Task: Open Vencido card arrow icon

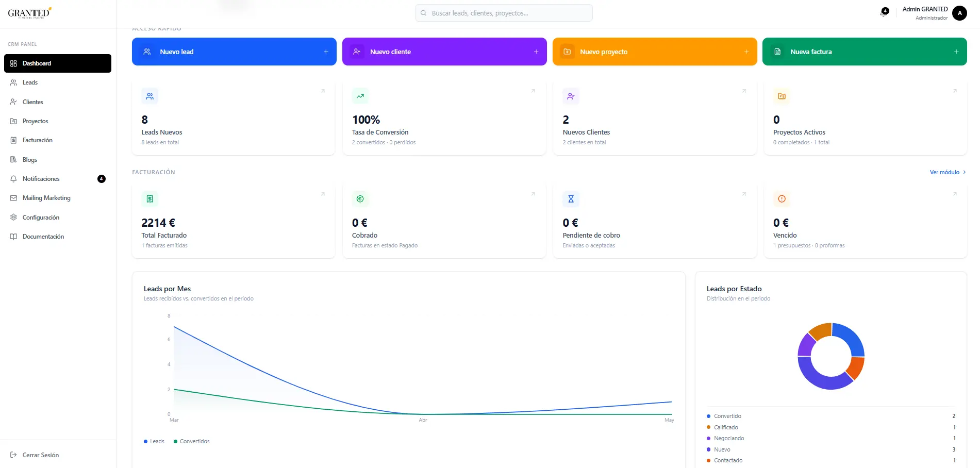Action: tap(955, 194)
